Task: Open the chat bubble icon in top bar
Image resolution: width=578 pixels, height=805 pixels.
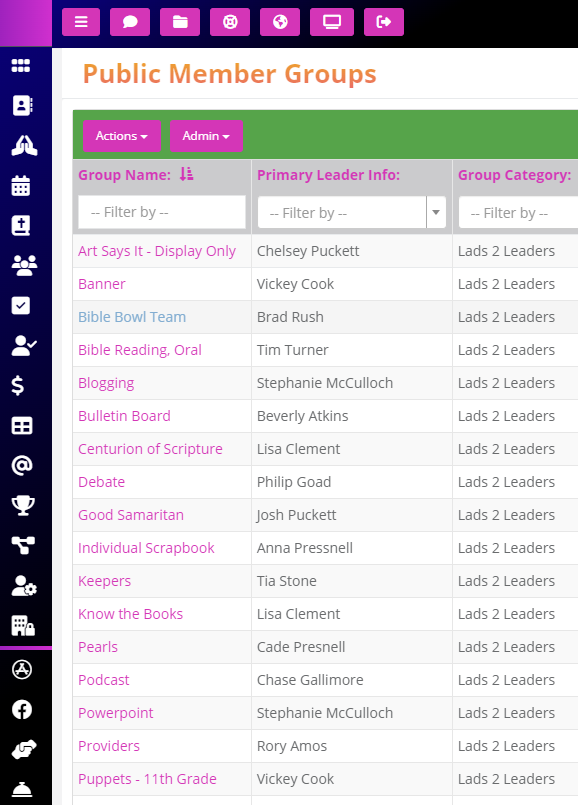Action: click(130, 22)
